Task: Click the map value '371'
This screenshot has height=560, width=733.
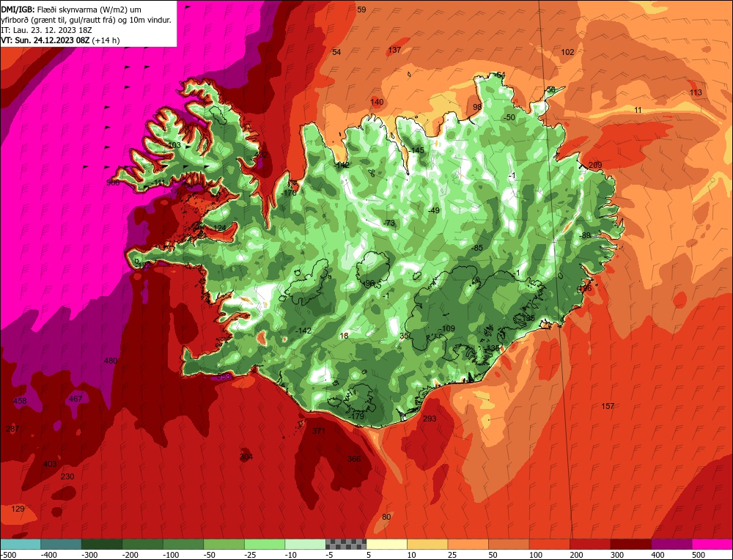Action: pyautogui.click(x=318, y=431)
